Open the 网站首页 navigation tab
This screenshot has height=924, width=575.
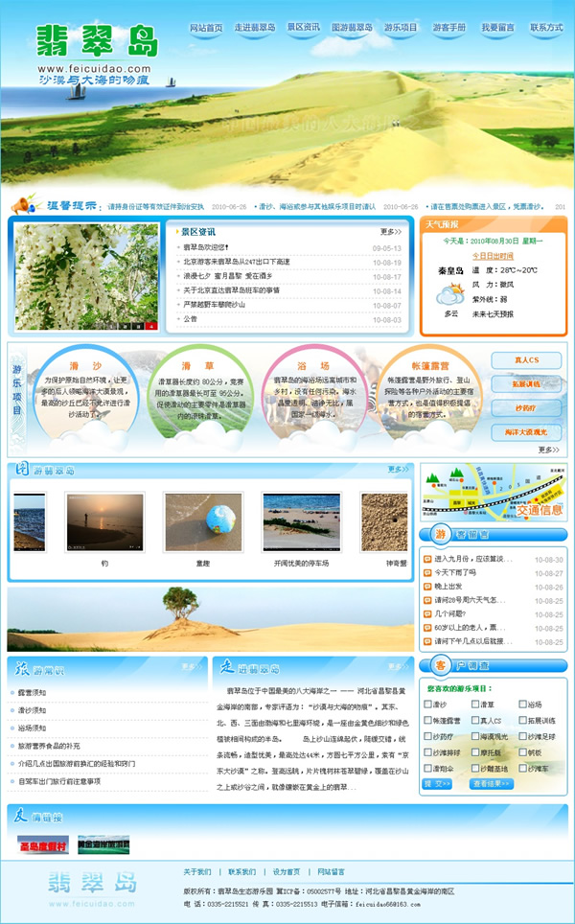[x=206, y=28]
